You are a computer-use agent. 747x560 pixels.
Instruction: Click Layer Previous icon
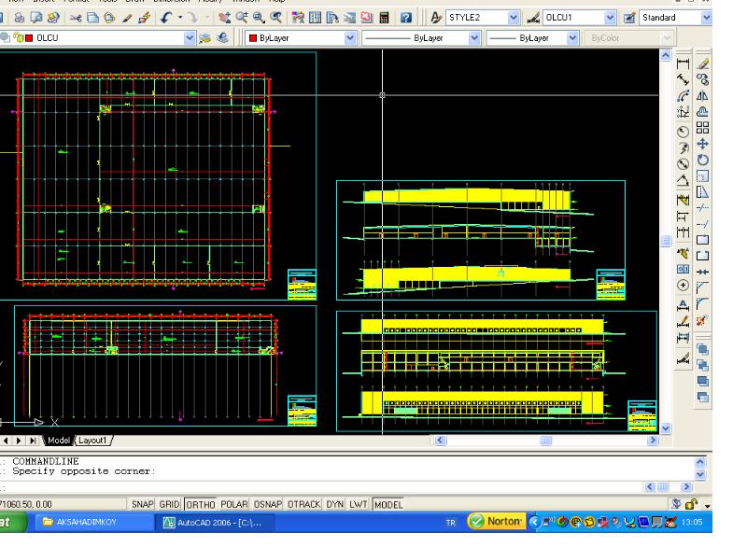[x=222, y=38]
